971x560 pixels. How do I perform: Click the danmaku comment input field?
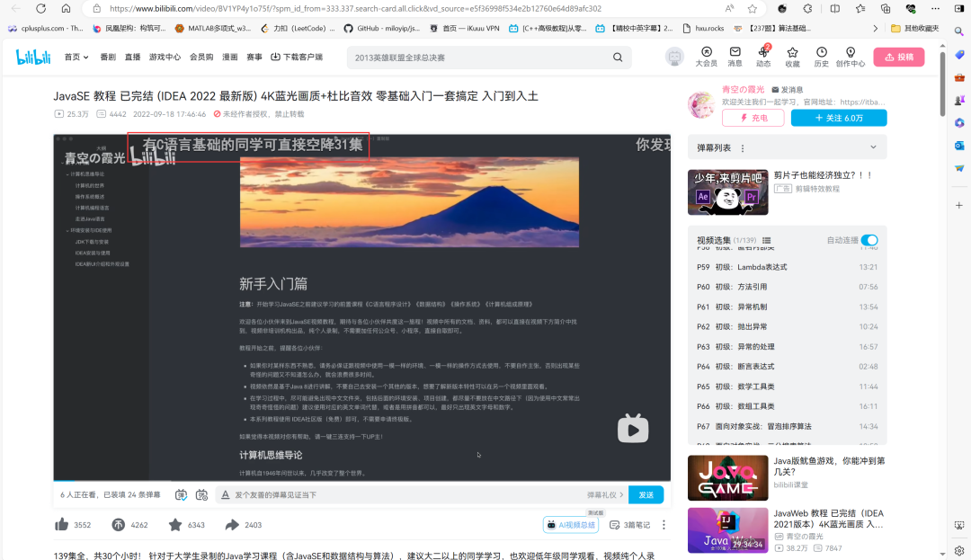click(405, 494)
